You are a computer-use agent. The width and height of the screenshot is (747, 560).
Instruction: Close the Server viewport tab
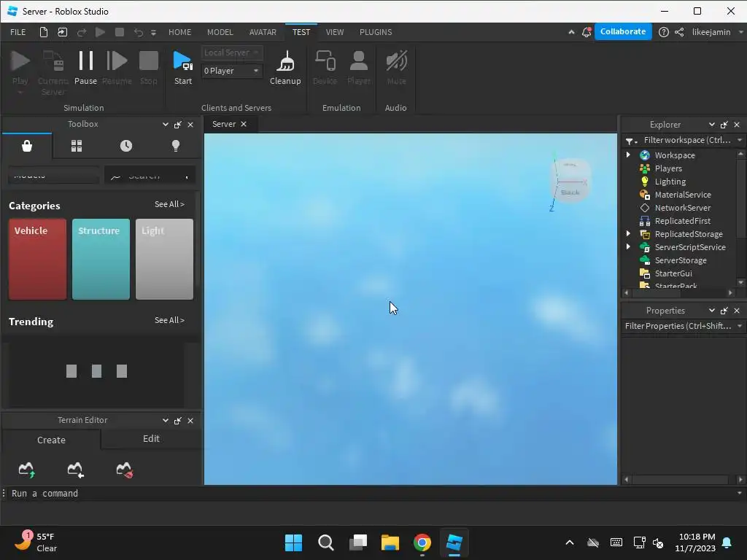tap(244, 124)
